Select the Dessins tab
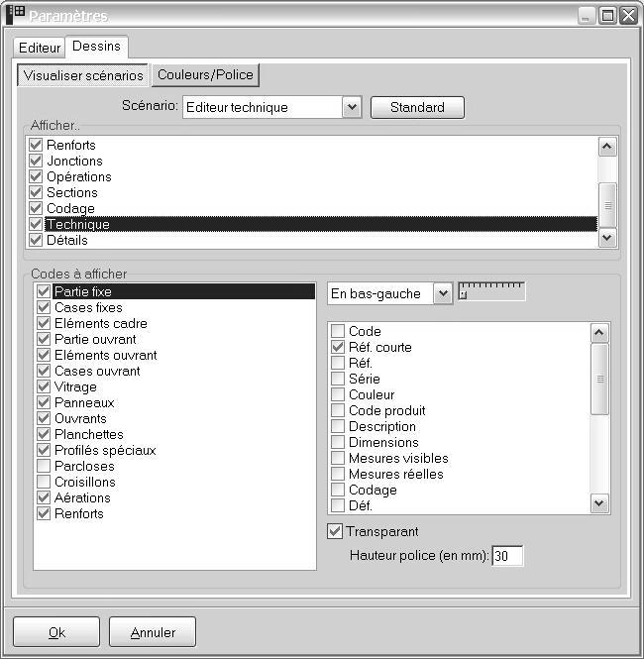Image resolution: width=644 pixels, height=659 pixels. pos(97,47)
